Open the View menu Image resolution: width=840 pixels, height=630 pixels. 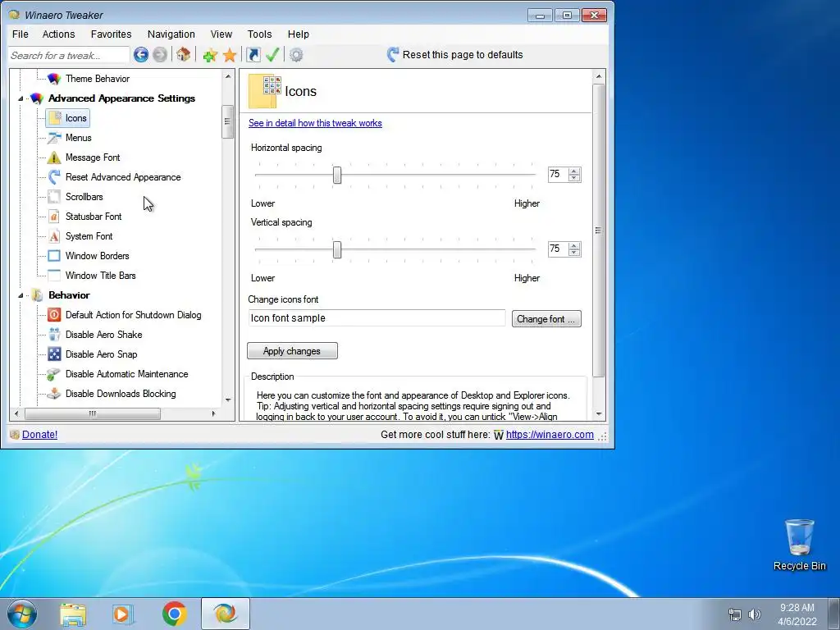[x=221, y=34]
